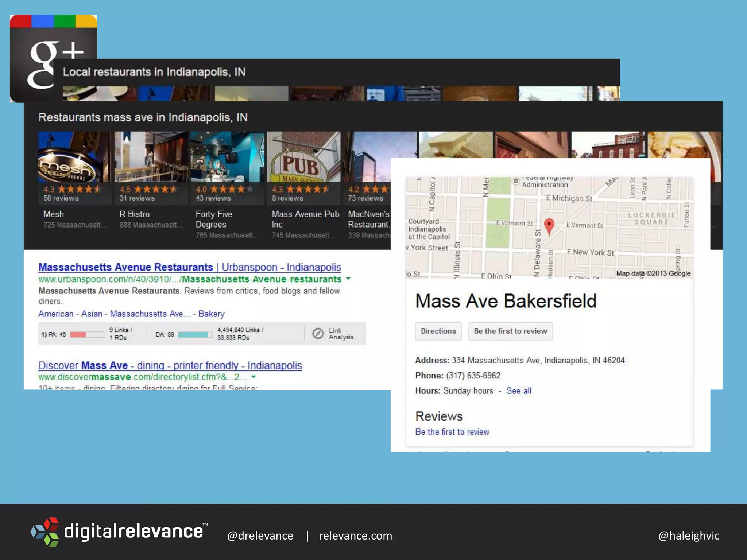Viewport: 747px width, 560px height.
Task: Click the Directions button
Action: [438, 331]
